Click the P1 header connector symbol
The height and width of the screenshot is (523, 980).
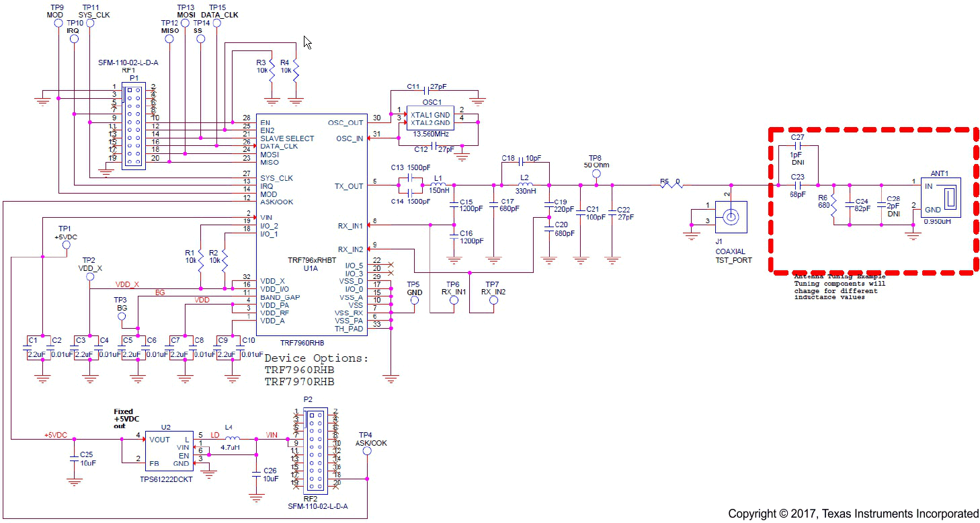[x=133, y=124]
